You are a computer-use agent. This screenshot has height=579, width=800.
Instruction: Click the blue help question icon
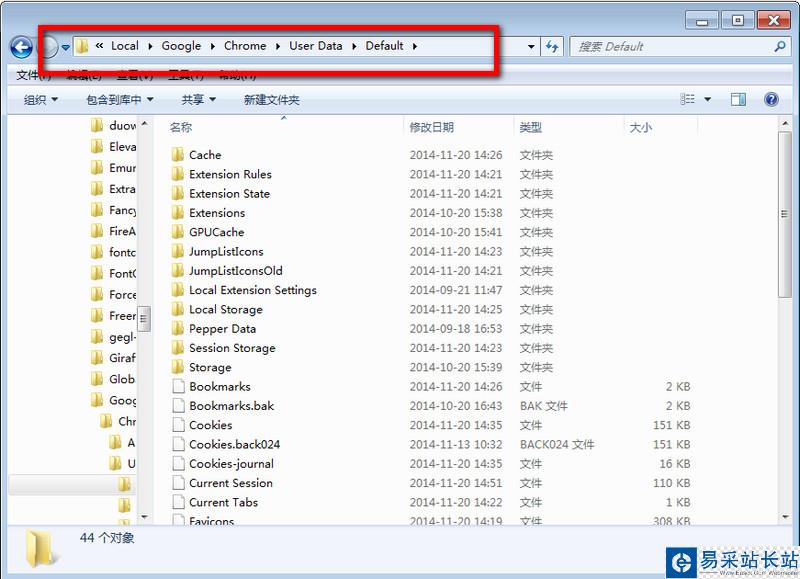(x=771, y=99)
